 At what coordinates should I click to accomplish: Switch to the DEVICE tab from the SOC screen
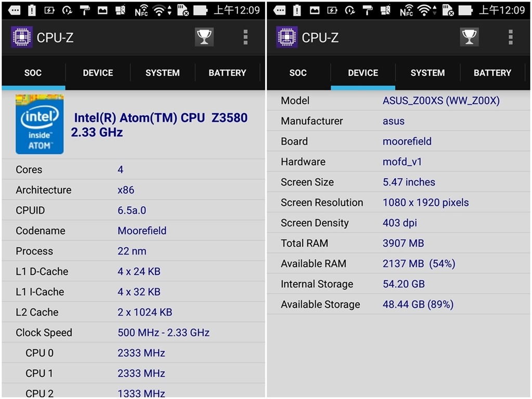click(98, 73)
